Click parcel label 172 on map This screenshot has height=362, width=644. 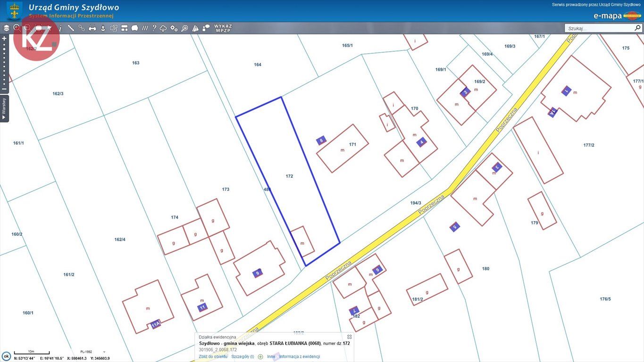click(x=289, y=176)
